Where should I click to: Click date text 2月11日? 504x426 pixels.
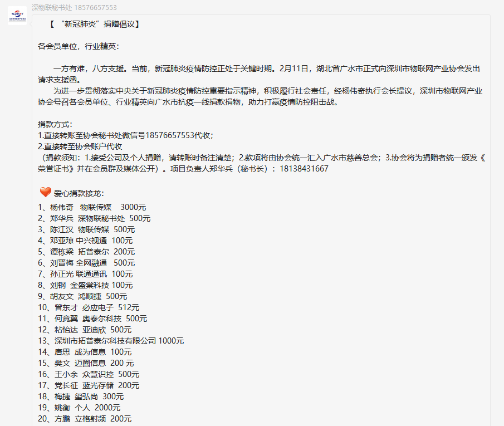[294, 68]
